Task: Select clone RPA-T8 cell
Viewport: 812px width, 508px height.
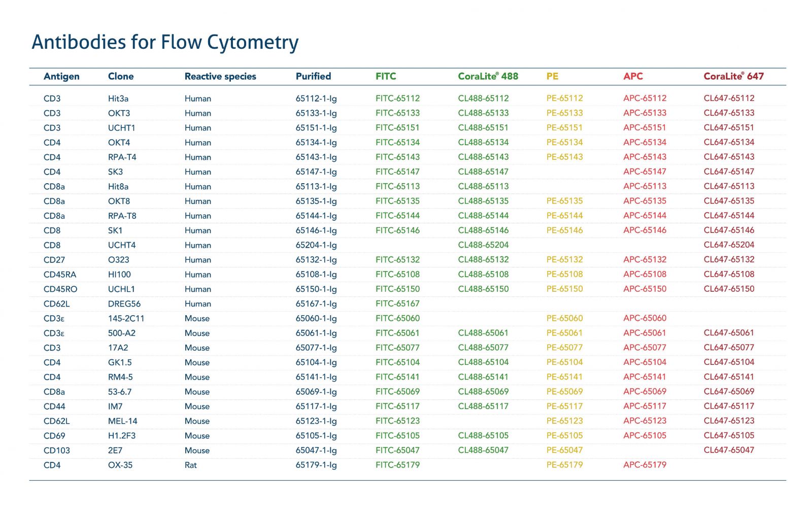Action: pyautogui.click(x=122, y=216)
